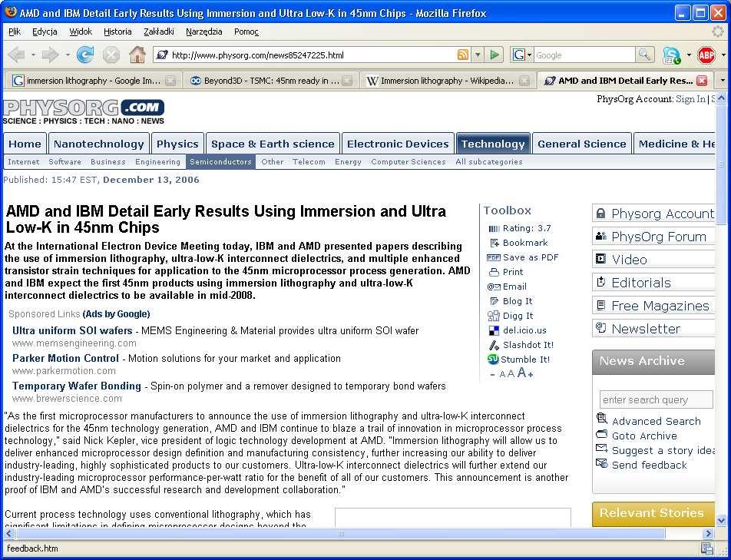Click the enter search query field
This screenshot has width=731, height=560.
tap(656, 399)
